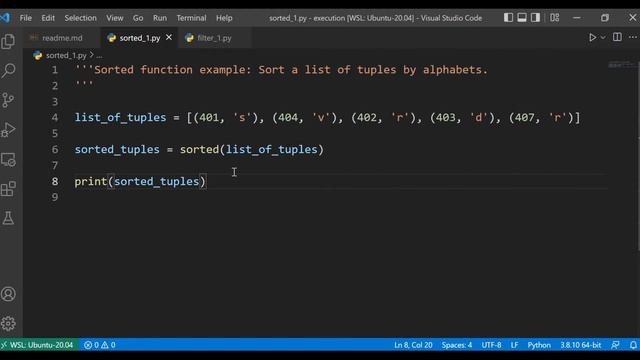Click the VS Code logo icon

click(x=5, y=18)
